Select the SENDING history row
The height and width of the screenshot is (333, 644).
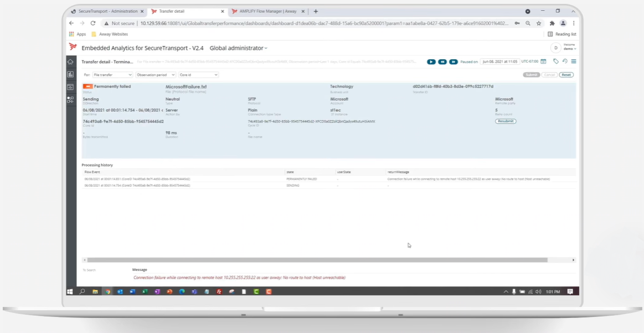(x=328, y=186)
